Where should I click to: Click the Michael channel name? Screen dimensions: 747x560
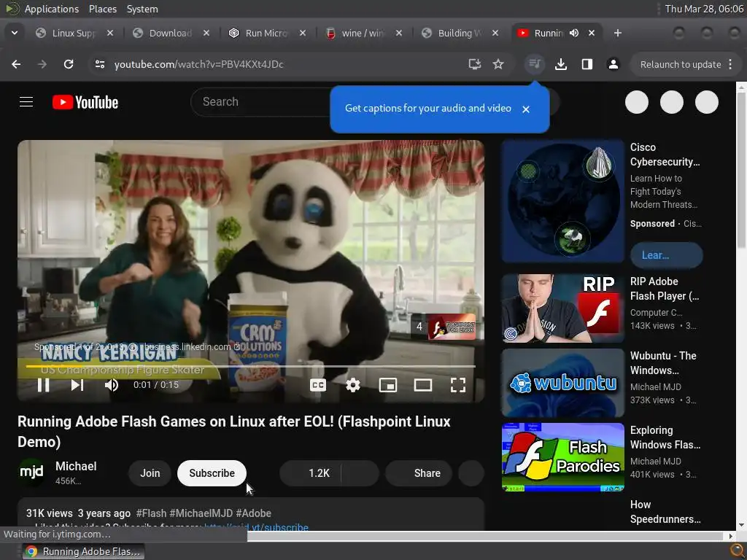[x=76, y=466]
